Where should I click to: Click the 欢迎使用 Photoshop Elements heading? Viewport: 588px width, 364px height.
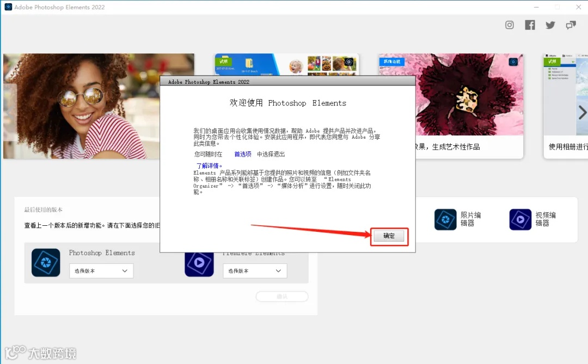[x=287, y=103]
